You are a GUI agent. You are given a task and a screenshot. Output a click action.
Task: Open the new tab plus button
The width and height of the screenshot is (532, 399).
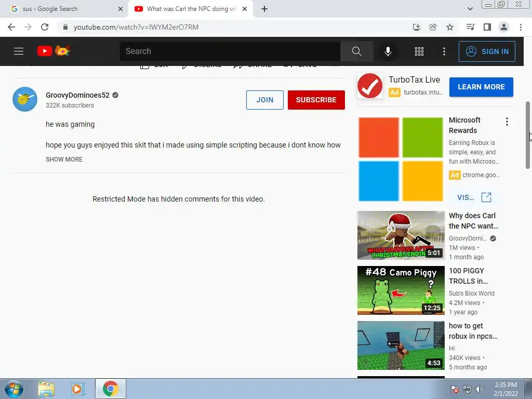tap(264, 9)
